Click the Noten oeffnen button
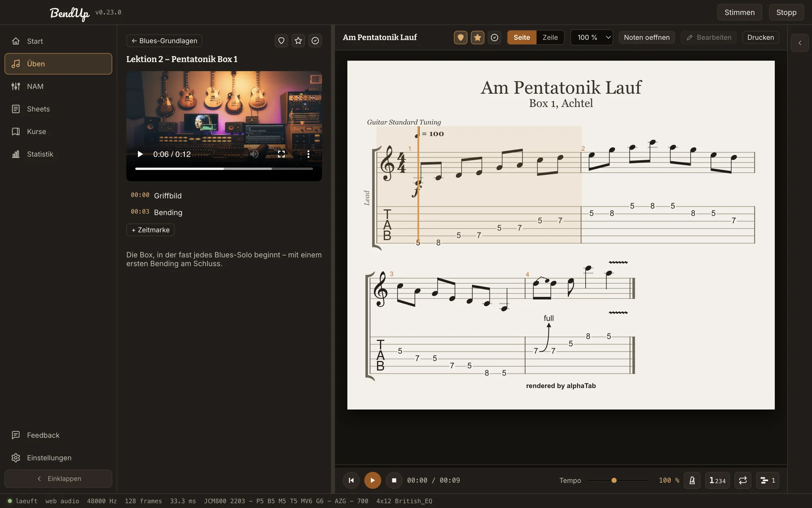This screenshot has width=812, height=508. (x=647, y=37)
